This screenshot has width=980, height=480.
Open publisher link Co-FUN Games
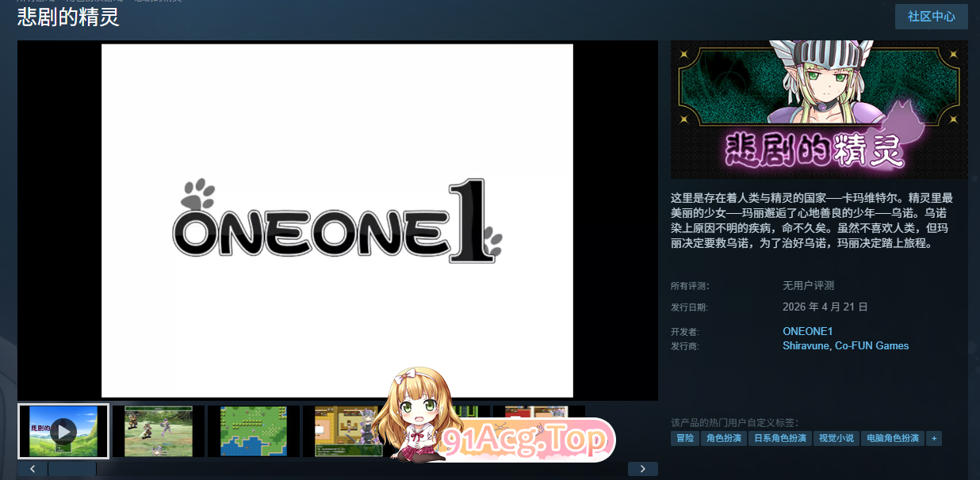(x=872, y=345)
